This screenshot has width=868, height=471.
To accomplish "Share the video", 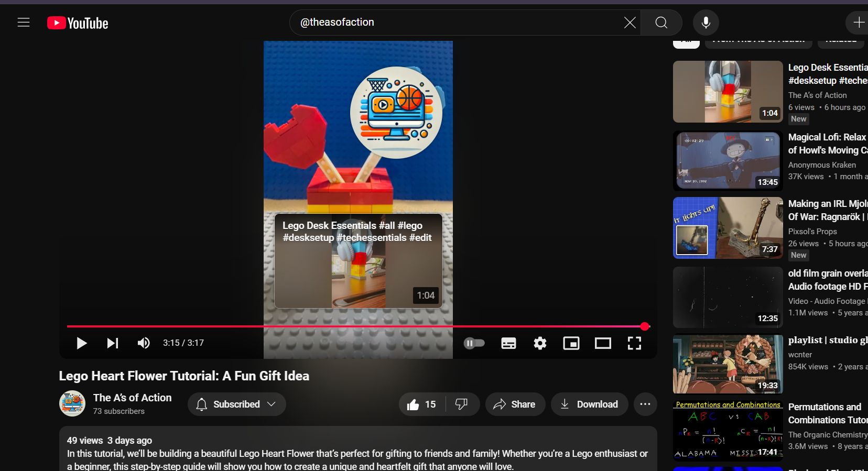I will point(515,404).
